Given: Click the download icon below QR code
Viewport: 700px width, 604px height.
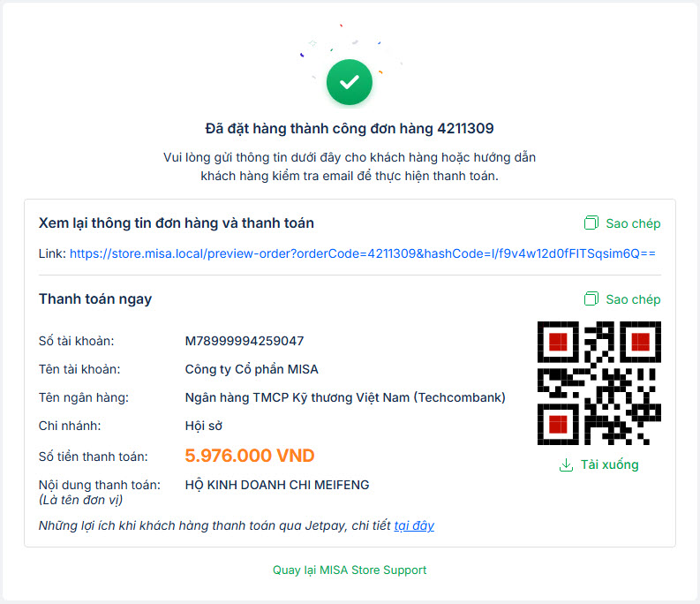Looking at the screenshot, I should click(x=566, y=464).
